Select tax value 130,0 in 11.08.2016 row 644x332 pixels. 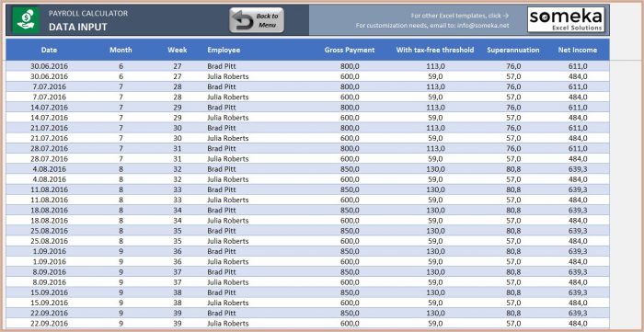click(435, 189)
